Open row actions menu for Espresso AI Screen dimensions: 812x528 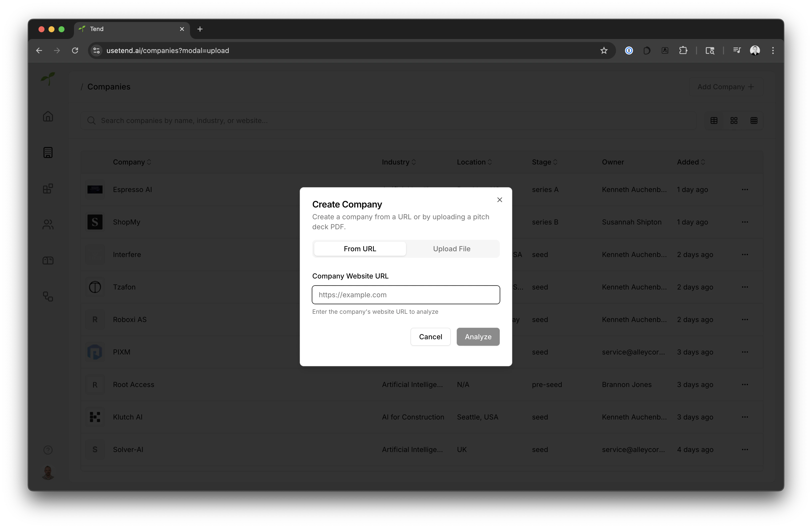pyautogui.click(x=745, y=190)
